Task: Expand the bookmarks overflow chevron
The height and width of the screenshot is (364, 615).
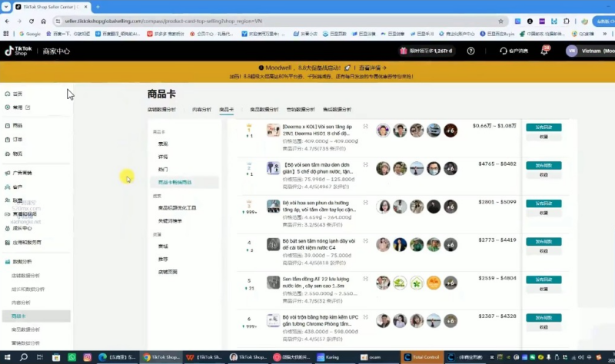Action: [605, 34]
